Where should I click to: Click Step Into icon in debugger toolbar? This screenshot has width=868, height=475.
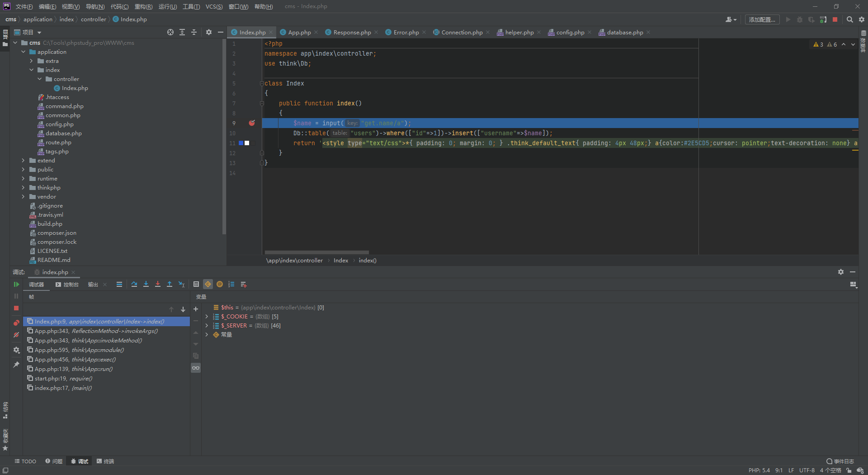pyautogui.click(x=146, y=285)
